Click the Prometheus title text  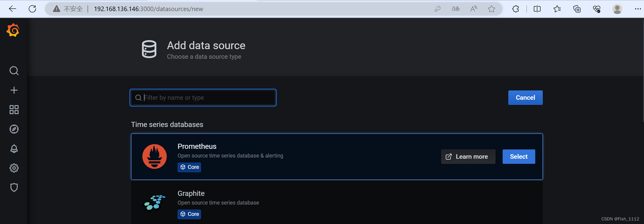(x=197, y=146)
